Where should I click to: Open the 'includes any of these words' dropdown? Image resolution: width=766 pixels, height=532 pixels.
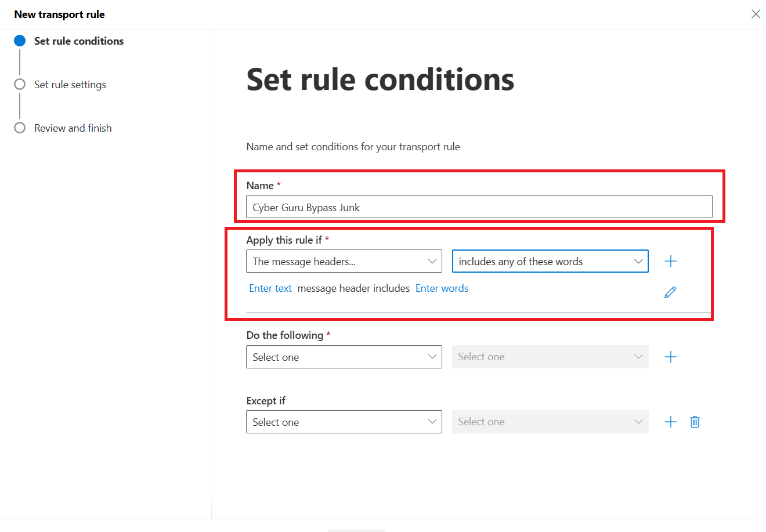click(550, 261)
